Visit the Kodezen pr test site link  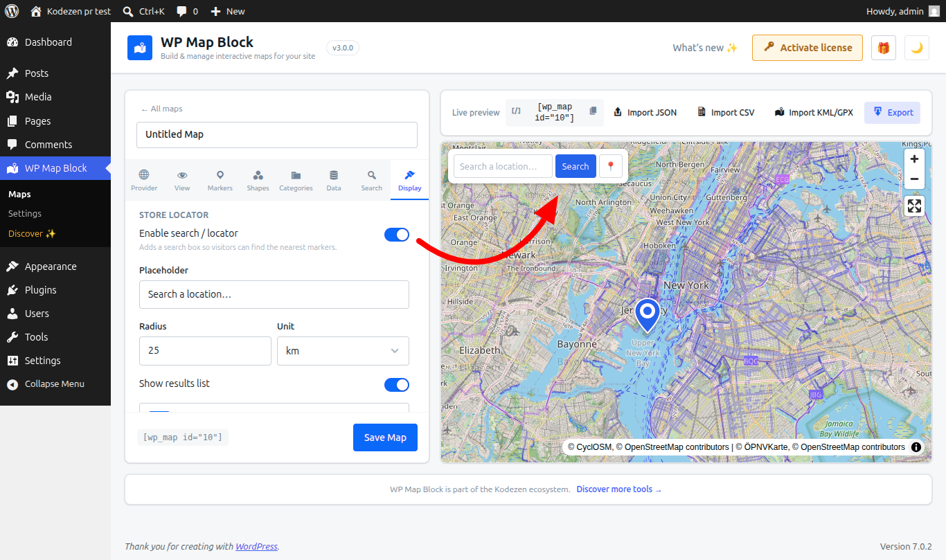(x=71, y=11)
